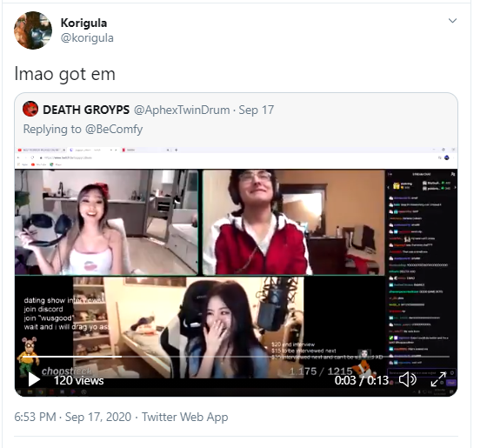Click the Twitch stream chat panel
487x448 pixels.
422,273
